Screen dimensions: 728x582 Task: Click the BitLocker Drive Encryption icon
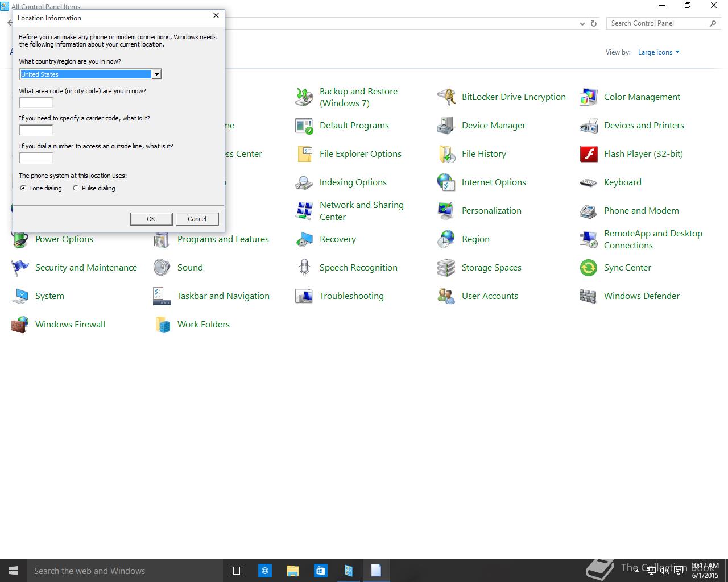446,97
